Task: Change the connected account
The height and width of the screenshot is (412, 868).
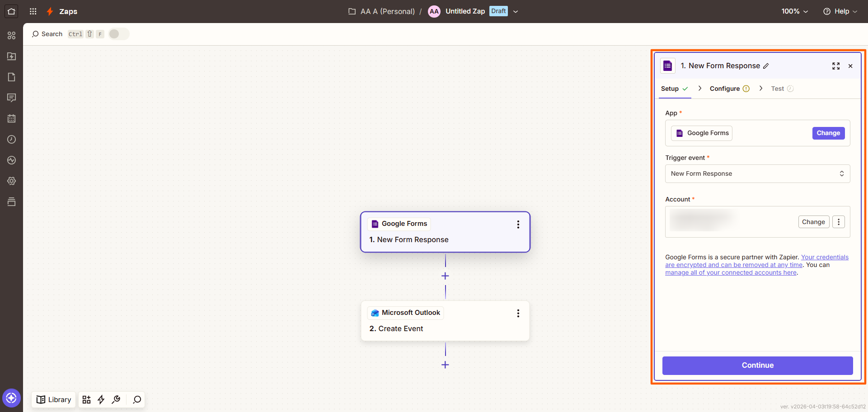Action: [813, 222]
